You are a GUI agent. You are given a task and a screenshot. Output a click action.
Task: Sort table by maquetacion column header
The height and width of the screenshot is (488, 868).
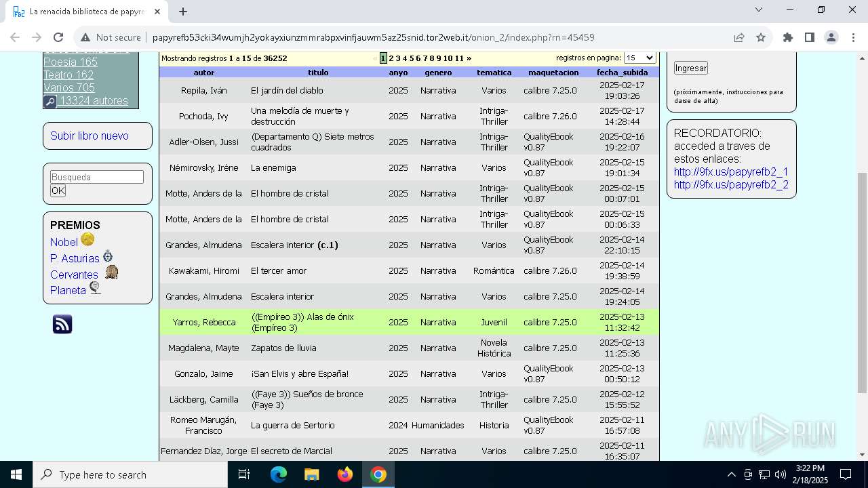(553, 72)
